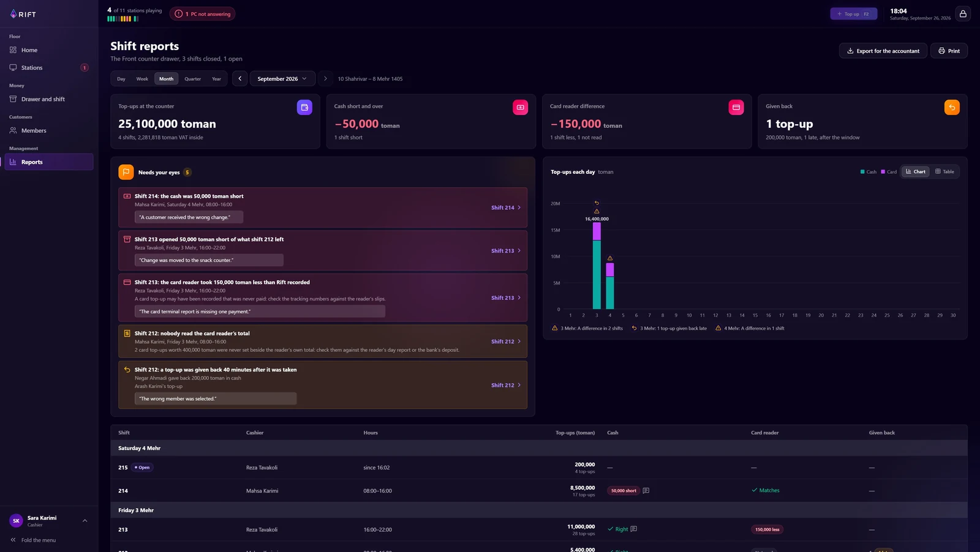Select the Day period tab
980x552 pixels.
[121, 78]
